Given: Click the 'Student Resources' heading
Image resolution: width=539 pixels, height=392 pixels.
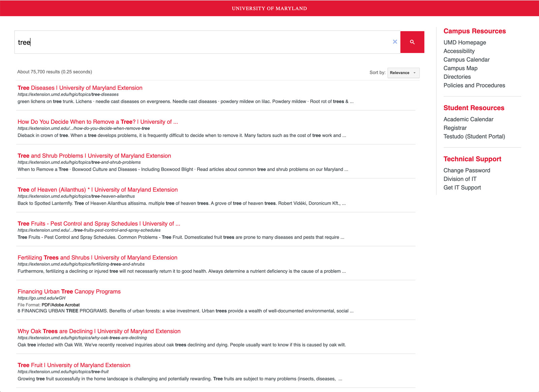Looking at the screenshot, I should (x=474, y=108).
